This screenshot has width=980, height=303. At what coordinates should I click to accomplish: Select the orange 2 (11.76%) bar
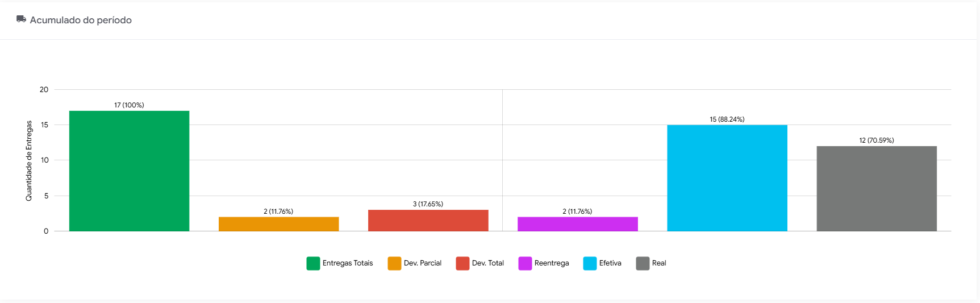pos(278,224)
